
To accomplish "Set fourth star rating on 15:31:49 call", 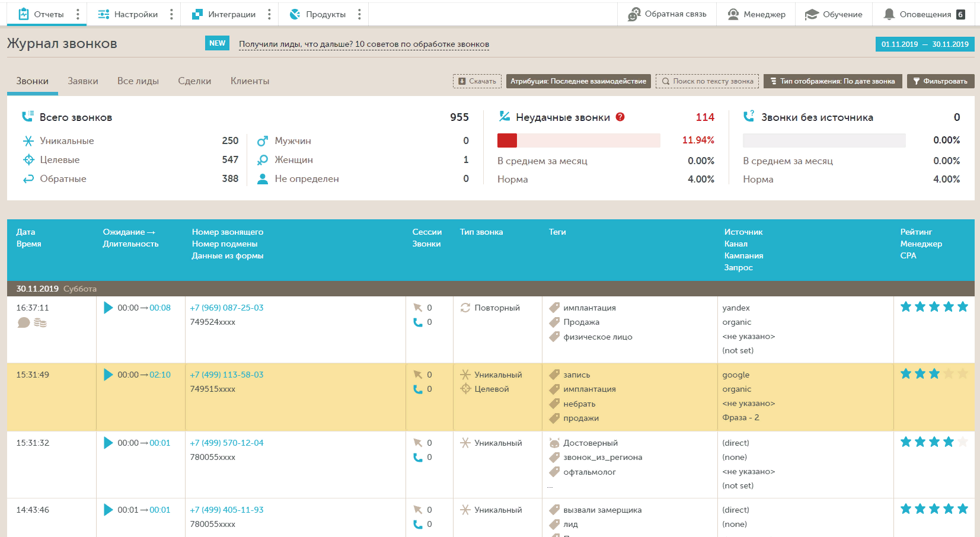I will coord(949,373).
